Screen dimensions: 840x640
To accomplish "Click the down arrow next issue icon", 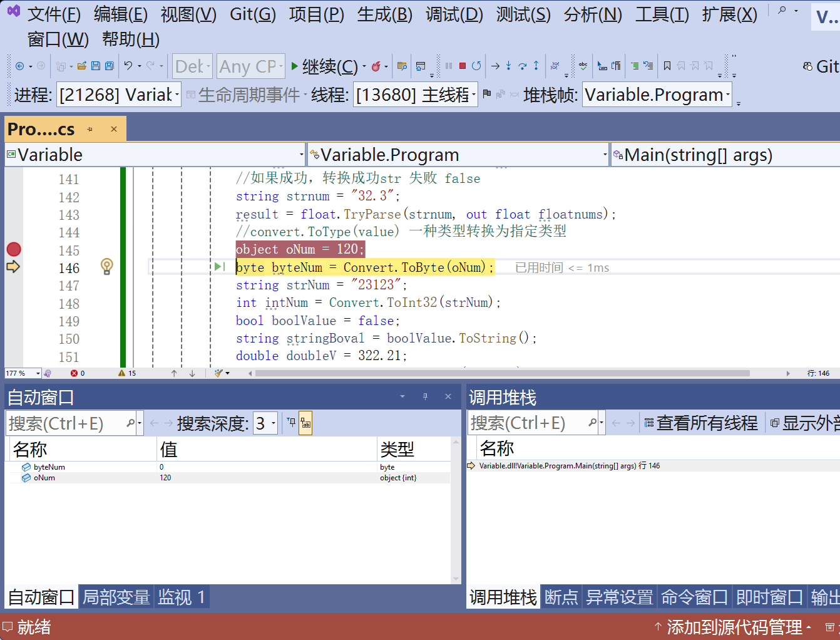I will click(x=192, y=373).
